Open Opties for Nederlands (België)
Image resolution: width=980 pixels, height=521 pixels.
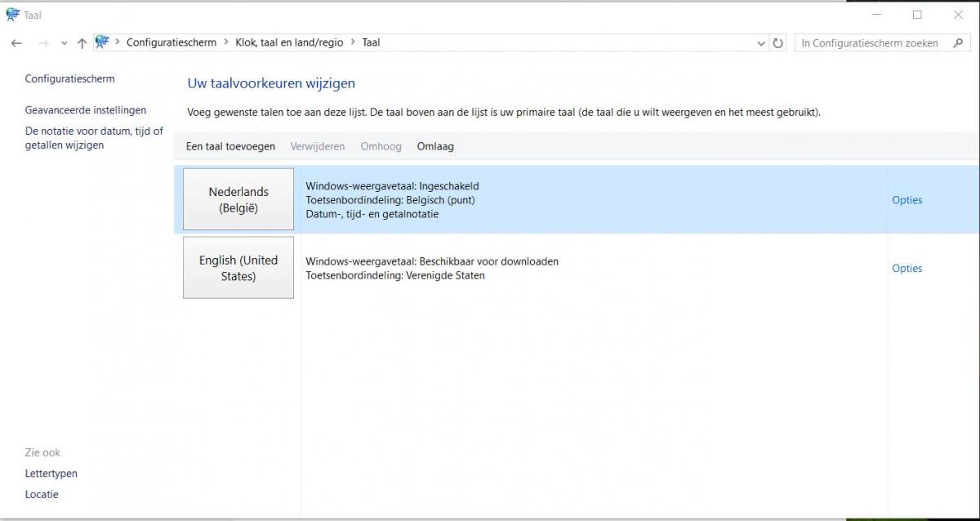coord(907,200)
